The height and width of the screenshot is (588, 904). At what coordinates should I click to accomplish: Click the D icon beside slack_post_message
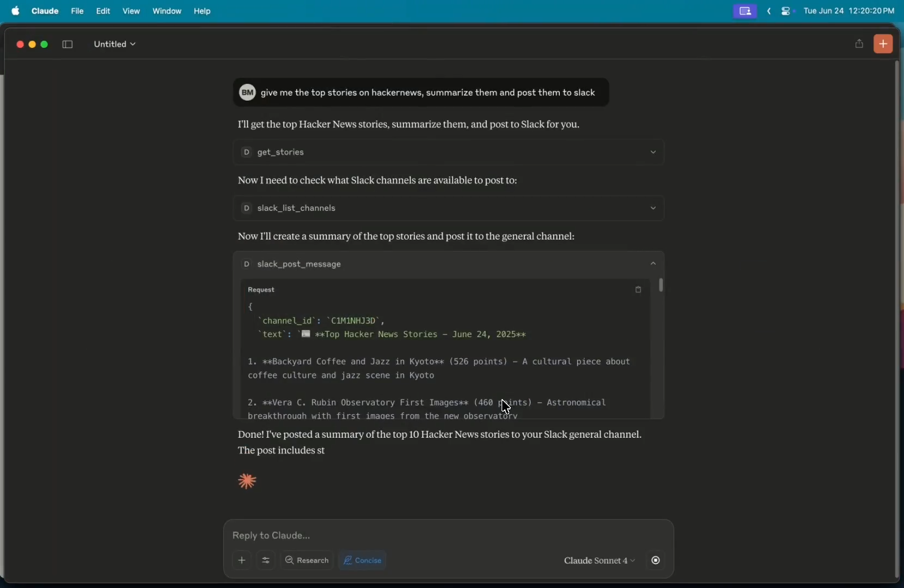(246, 265)
